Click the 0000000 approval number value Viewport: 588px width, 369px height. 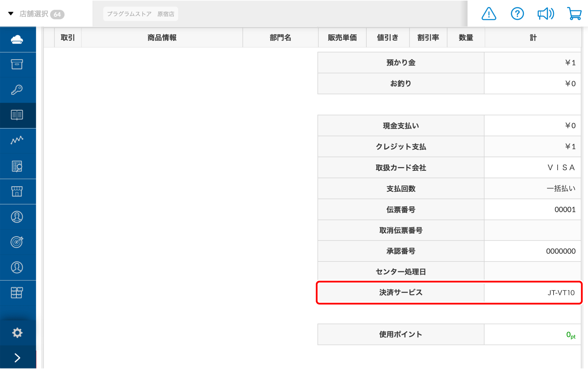(561, 251)
